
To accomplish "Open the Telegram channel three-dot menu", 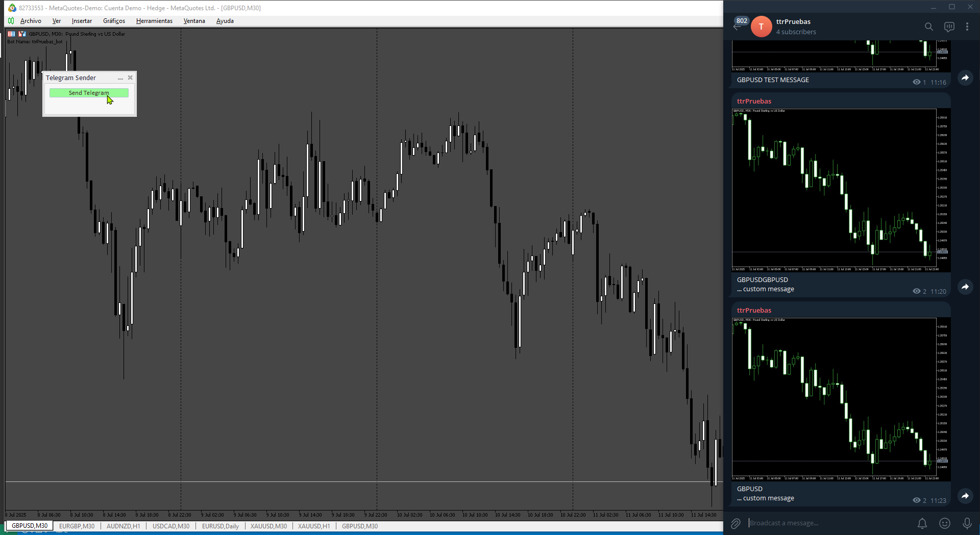I will coord(967,27).
